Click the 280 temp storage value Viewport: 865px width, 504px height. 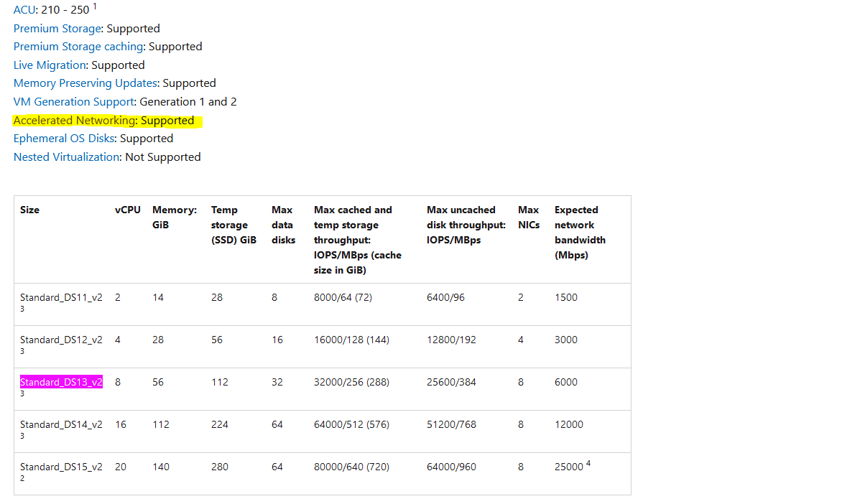220,467
